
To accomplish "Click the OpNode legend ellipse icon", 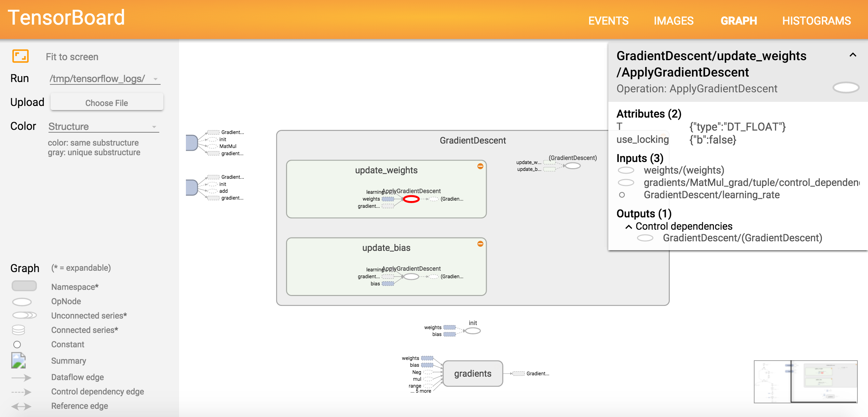I will [x=22, y=302].
